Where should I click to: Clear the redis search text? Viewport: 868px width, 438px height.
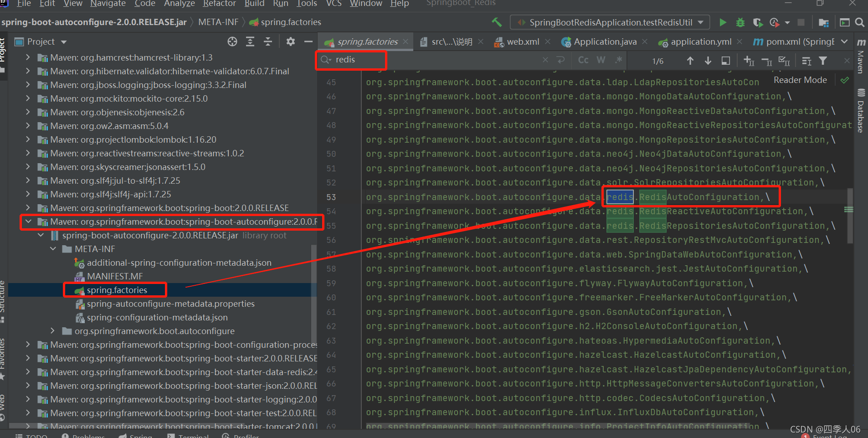[x=545, y=60]
